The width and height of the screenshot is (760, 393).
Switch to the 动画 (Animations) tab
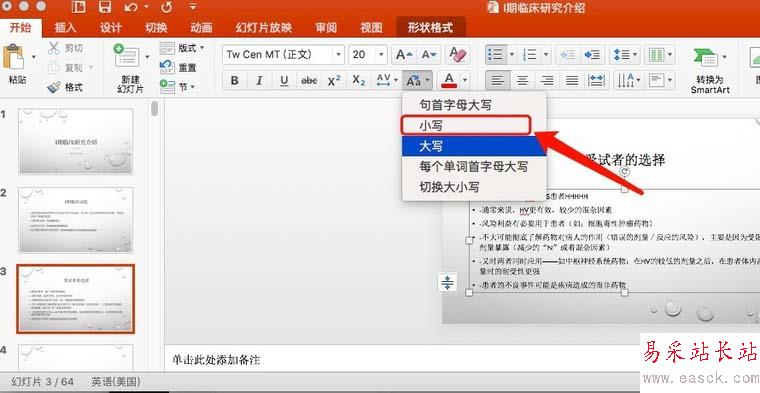click(201, 28)
